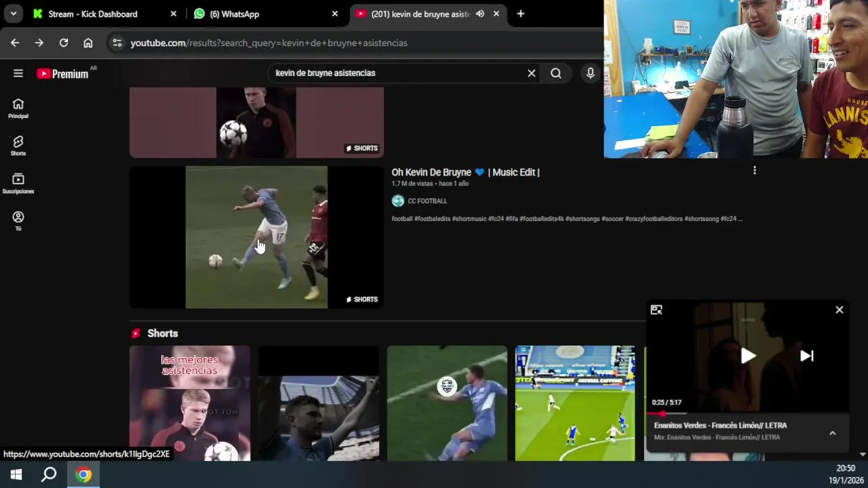View site information icon in address bar

point(117,43)
